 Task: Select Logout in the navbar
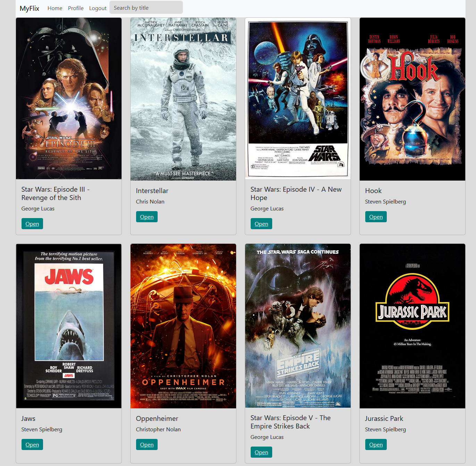(98, 8)
